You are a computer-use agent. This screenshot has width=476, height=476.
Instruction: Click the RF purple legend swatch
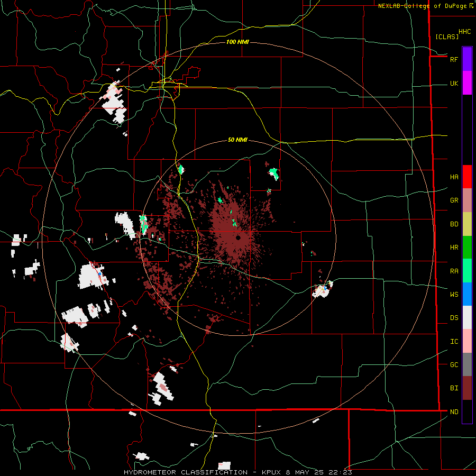click(x=467, y=59)
